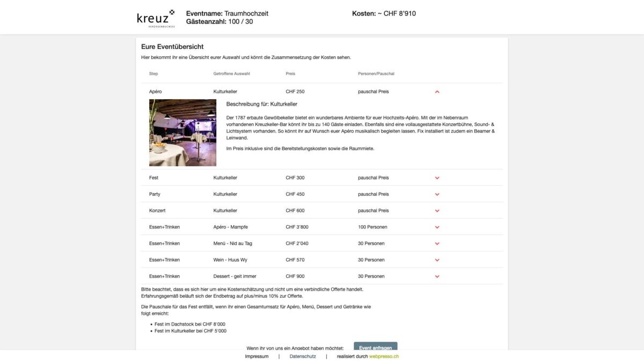
Task: Click the Event anfragen button
Action: pyautogui.click(x=375, y=348)
